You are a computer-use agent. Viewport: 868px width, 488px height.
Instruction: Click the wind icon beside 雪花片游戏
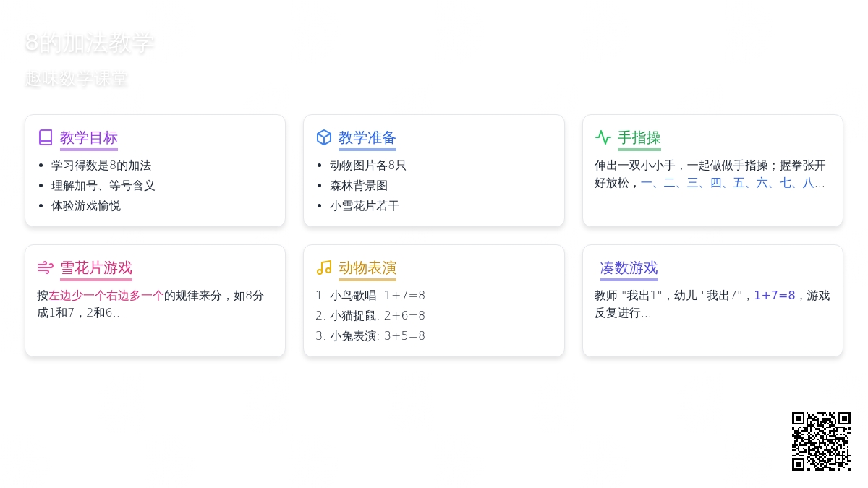(x=46, y=267)
